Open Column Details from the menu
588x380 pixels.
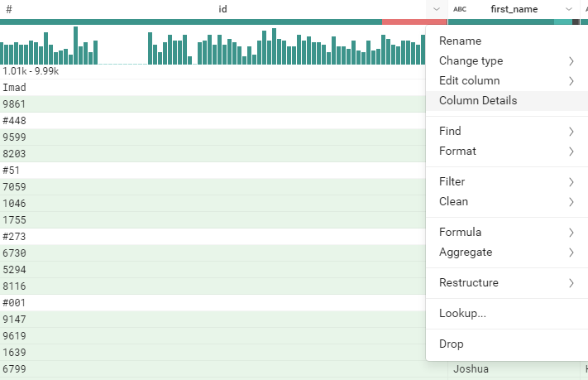(x=478, y=100)
